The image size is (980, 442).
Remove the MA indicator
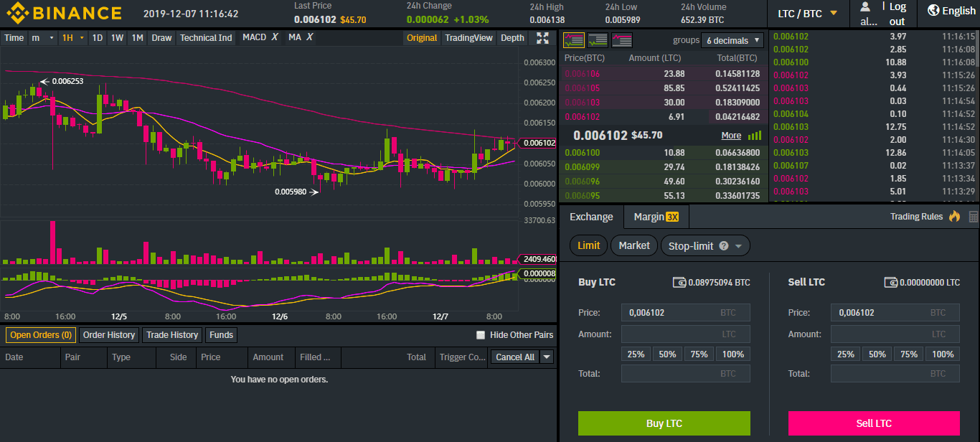pyautogui.click(x=310, y=37)
